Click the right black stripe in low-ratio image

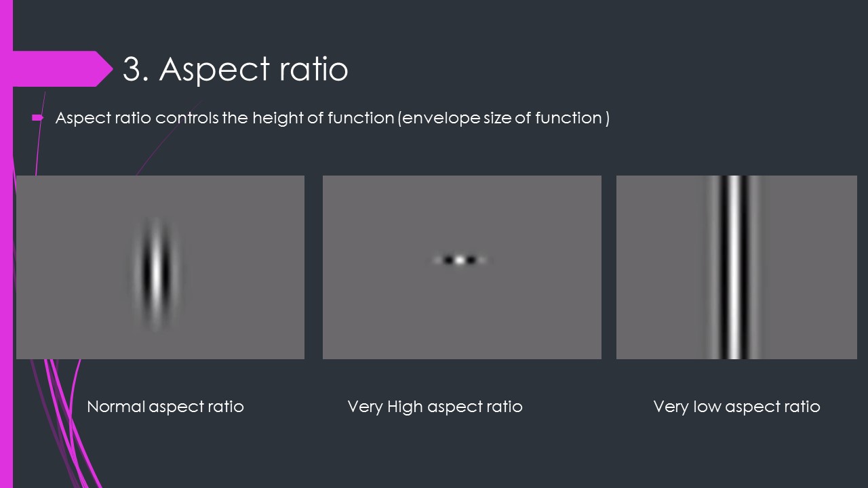(x=744, y=267)
